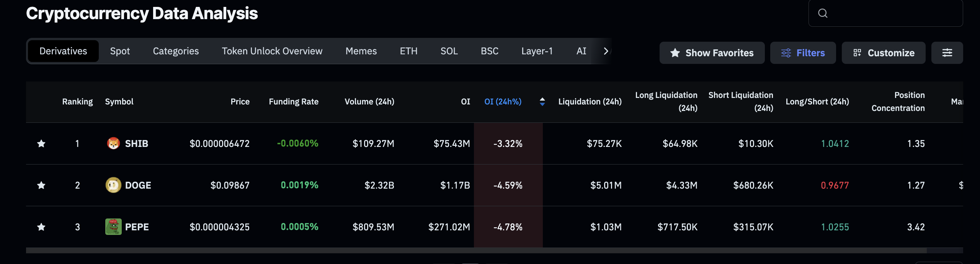Open the Customize columns menu
Image resolution: width=980 pixels, height=264 pixels.
coord(883,53)
